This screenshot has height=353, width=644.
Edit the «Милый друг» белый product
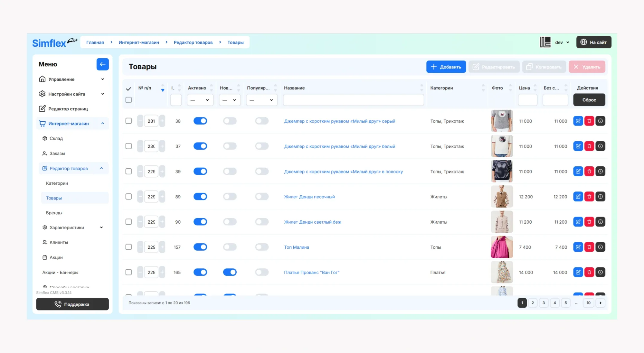578,146
